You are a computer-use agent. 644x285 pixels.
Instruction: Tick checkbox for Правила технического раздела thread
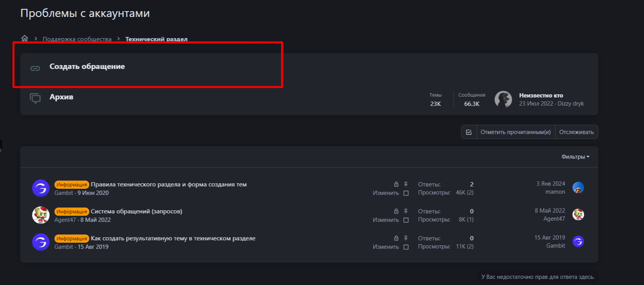[x=406, y=193]
